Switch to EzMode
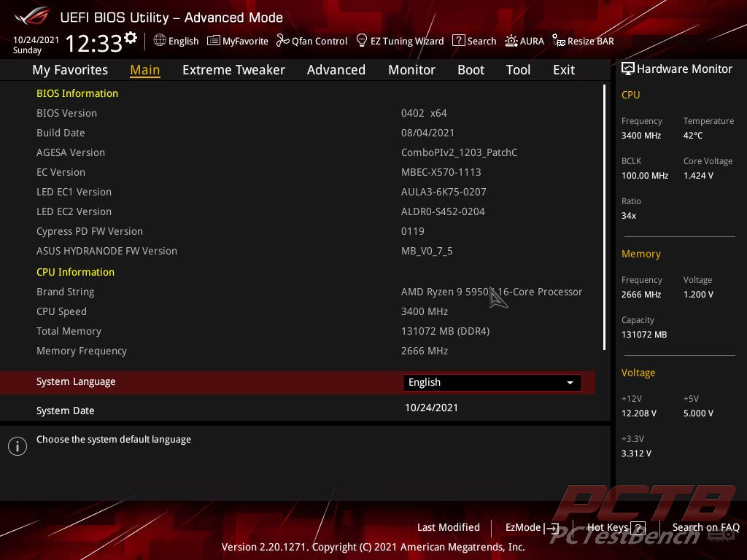This screenshot has height=560, width=747. click(532, 527)
